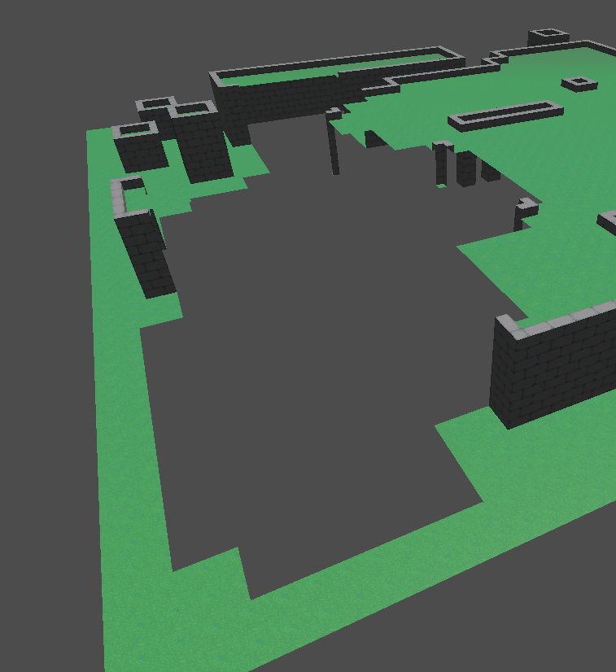Click the large dark gray floor in the center
Viewport: 616px width, 672px height.
(x=309, y=366)
